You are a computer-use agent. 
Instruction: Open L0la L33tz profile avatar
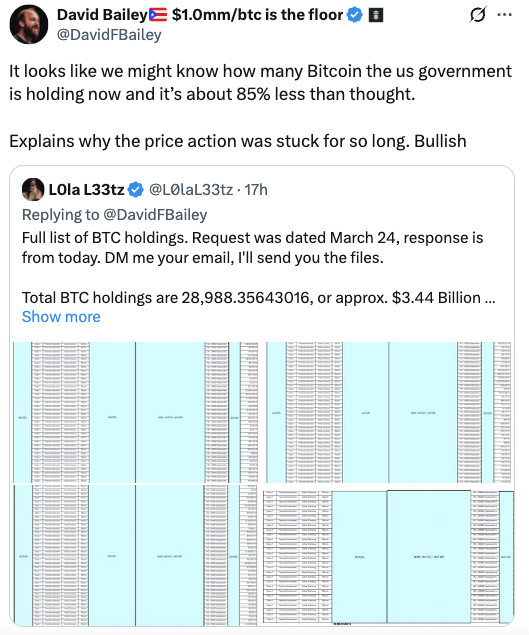(33, 190)
